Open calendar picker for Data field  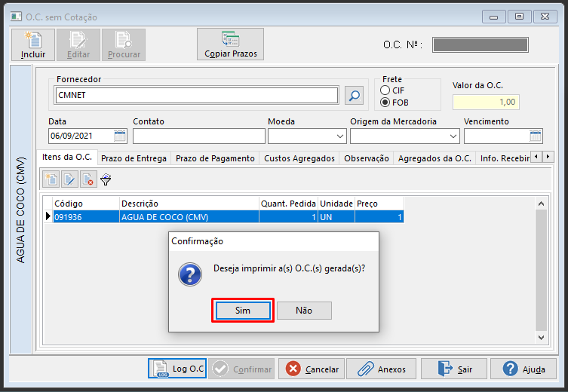[119, 136]
